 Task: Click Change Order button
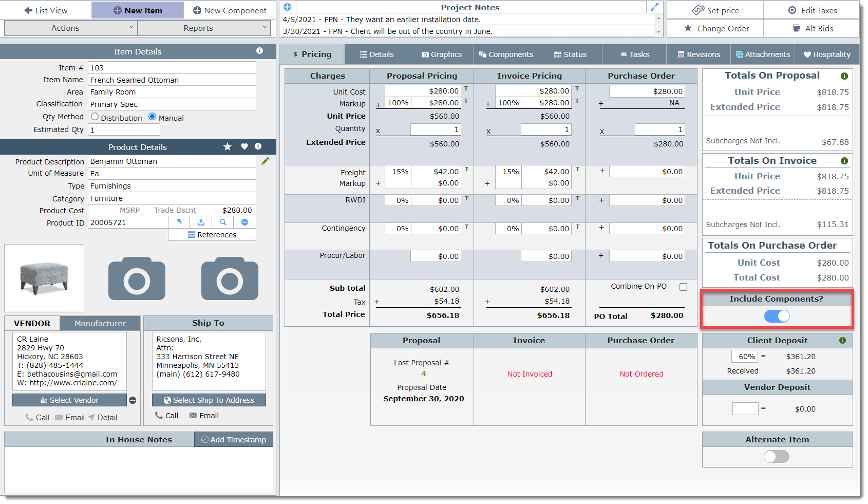(x=716, y=28)
